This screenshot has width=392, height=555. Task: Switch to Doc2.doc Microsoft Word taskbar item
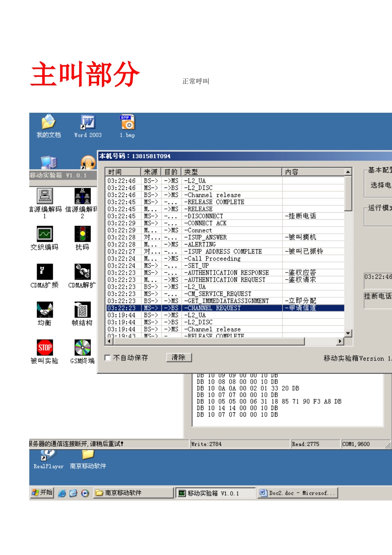coord(298,493)
